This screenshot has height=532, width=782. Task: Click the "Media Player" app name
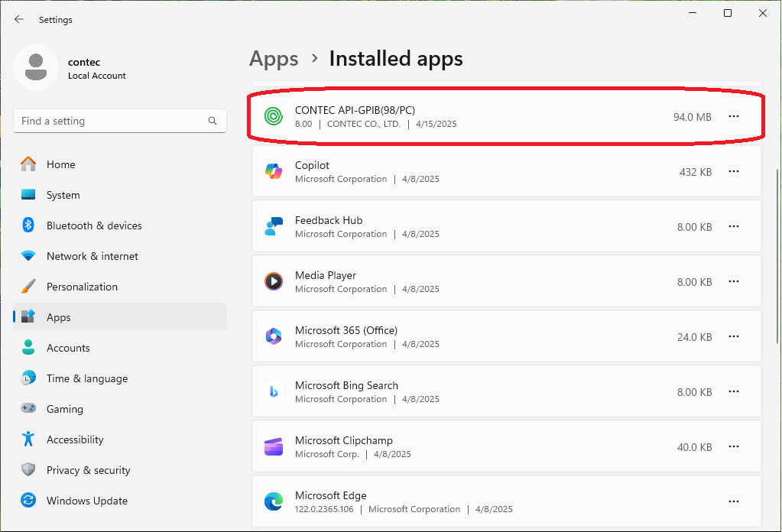[326, 275]
